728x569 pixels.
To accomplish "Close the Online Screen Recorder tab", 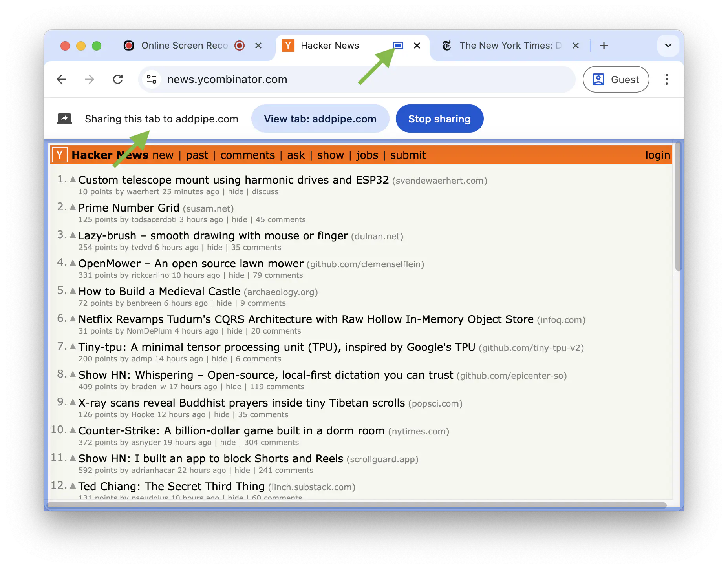I will tap(258, 46).
